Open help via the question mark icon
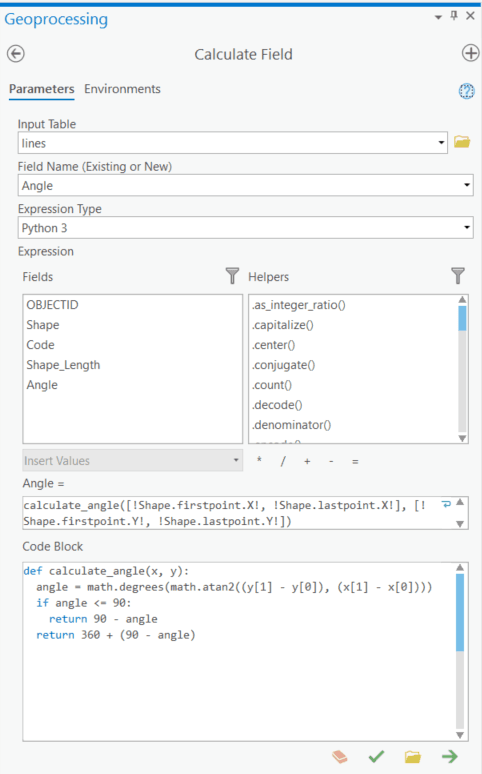The width and height of the screenshot is (482, 774). (467, 91)
